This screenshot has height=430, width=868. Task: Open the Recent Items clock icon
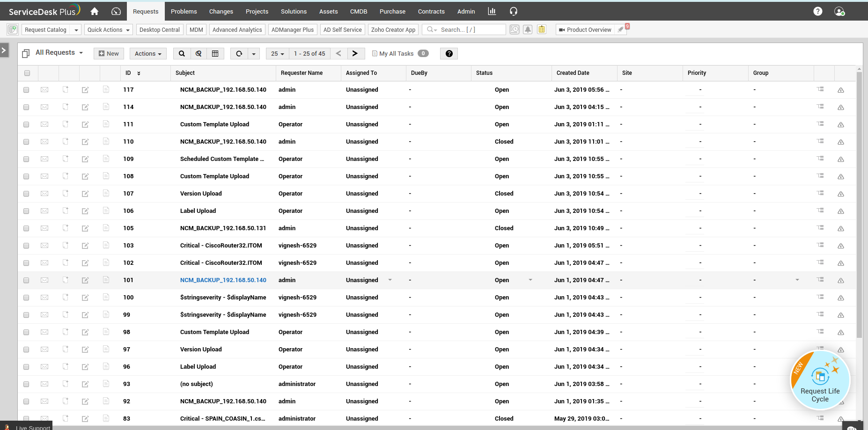[515, 29]
